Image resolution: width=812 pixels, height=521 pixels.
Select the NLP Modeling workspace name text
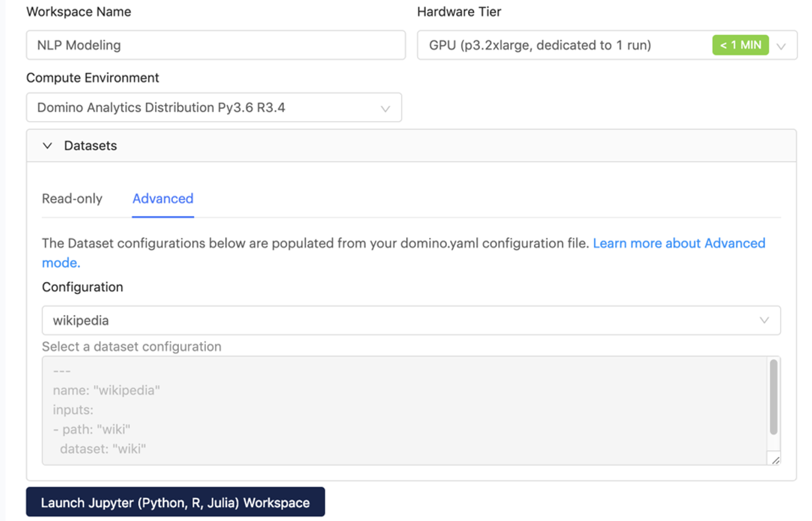point(79,45)
